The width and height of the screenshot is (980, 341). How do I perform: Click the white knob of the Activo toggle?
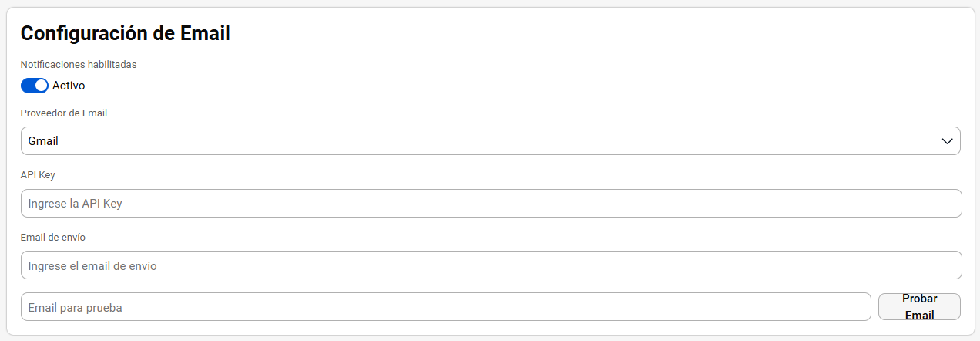(42, 86)
